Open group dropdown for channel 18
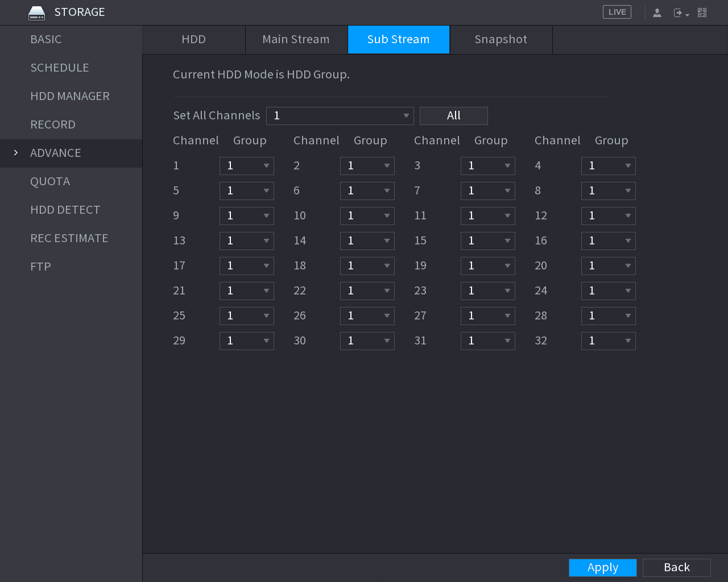Screen dimensions: 728x582 coord(367,266)
